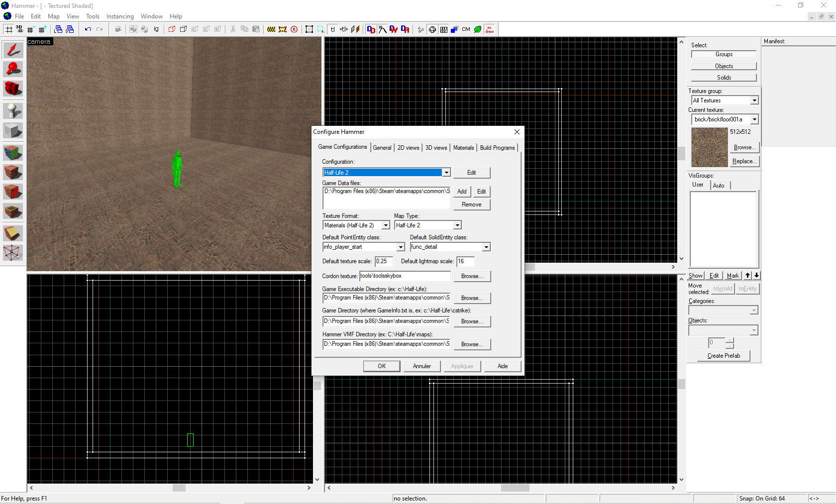836x504 pixels.
Task: Ungroup the selected objects
Action: pyautogui.click(x=145, y=29)
